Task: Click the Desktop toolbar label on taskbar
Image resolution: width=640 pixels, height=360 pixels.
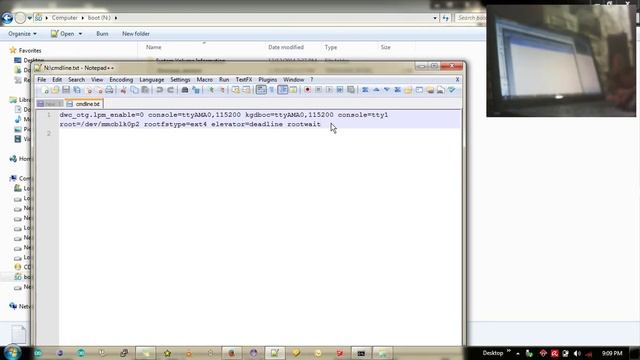Action: coord(493,353)
